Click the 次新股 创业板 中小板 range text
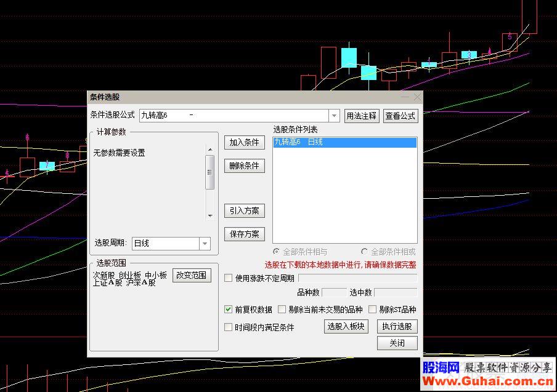 coord(129,275)
